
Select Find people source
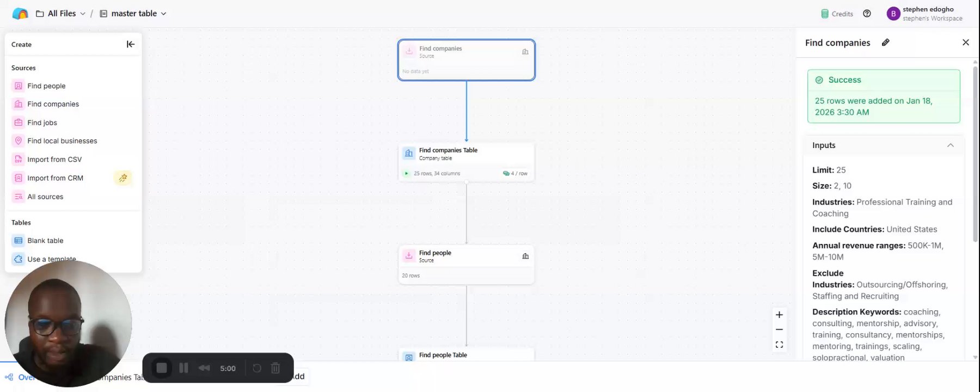pyautogui.click(x=46, y=86)
